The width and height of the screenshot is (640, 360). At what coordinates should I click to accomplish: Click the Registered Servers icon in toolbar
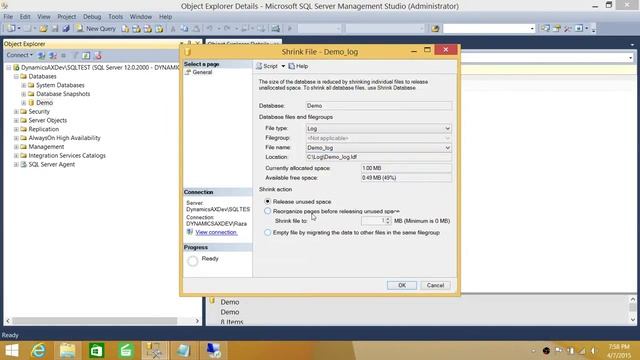tap(545, 29)
